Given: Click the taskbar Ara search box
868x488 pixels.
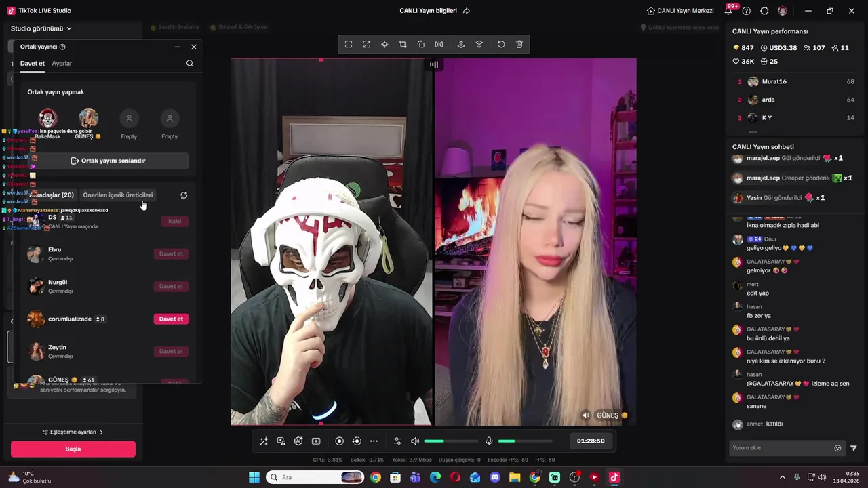Looking at the screenshot, I should (x=315, y=477).
